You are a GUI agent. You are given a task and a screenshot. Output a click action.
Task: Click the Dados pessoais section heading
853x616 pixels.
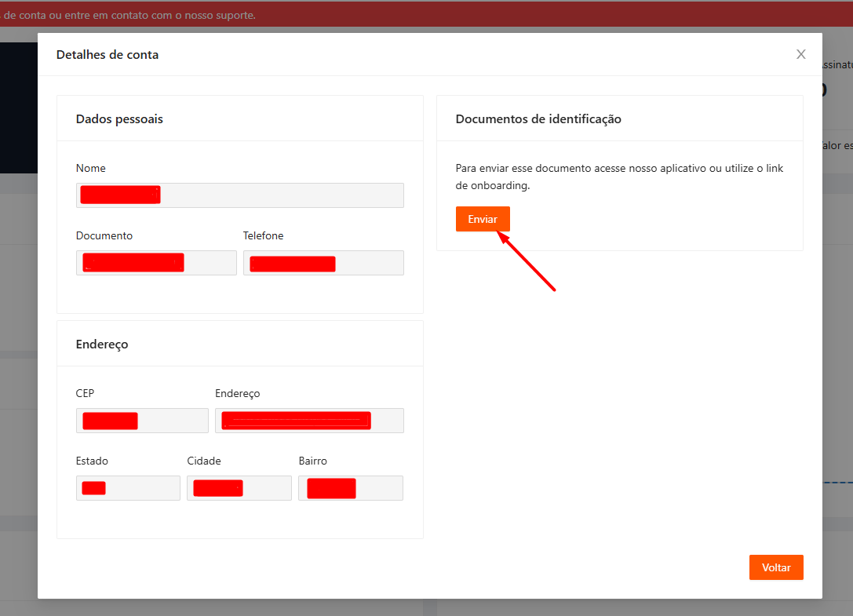pyautogui.click(x=119, y=119)
